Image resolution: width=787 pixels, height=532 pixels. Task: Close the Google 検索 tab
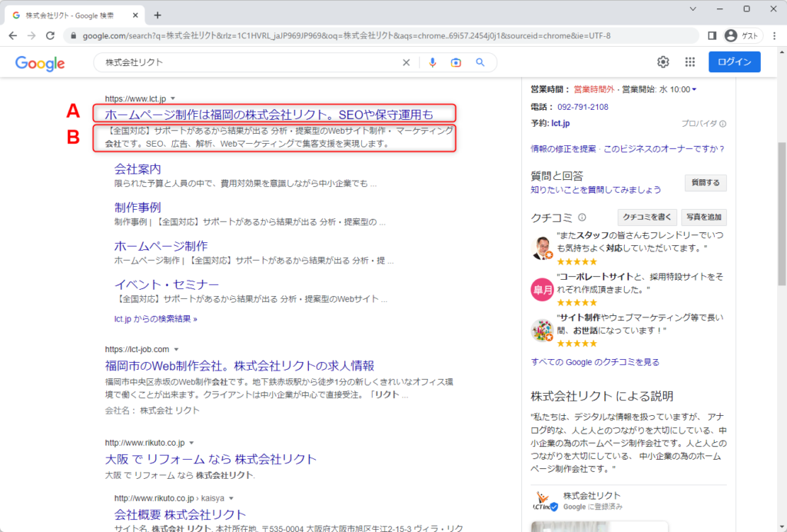pyautogui.click(x=135, y=15)
